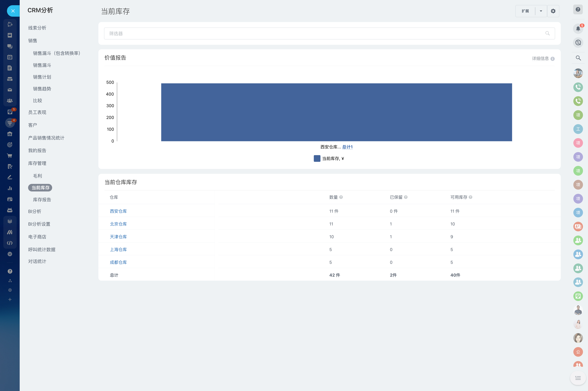Expand the sidebar more chevron icon
588x391 pixels.
[10, 254]
